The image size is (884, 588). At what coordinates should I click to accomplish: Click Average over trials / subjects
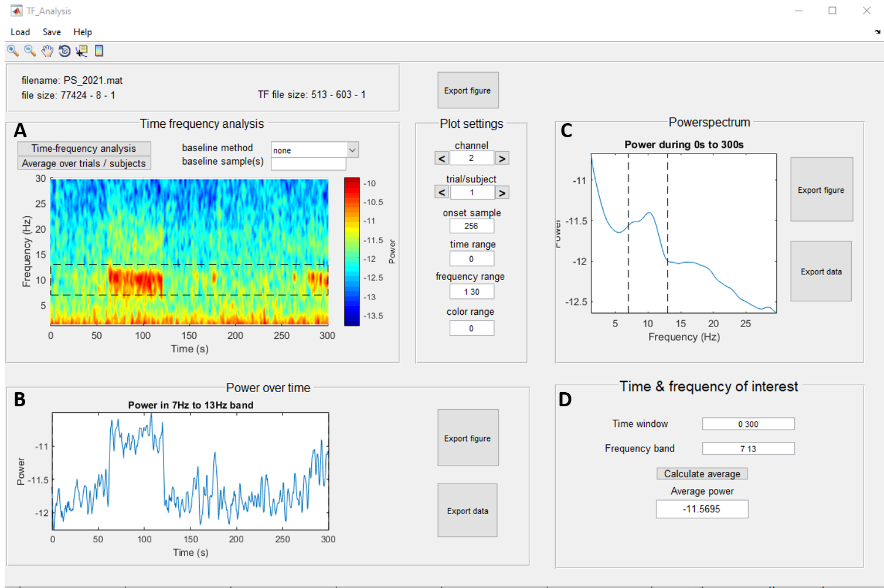[84, 164]
